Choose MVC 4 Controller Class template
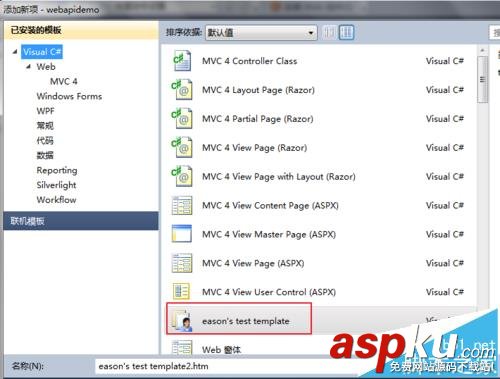The width and height of the screenshot is (500, 379). [x=249, y=61]
